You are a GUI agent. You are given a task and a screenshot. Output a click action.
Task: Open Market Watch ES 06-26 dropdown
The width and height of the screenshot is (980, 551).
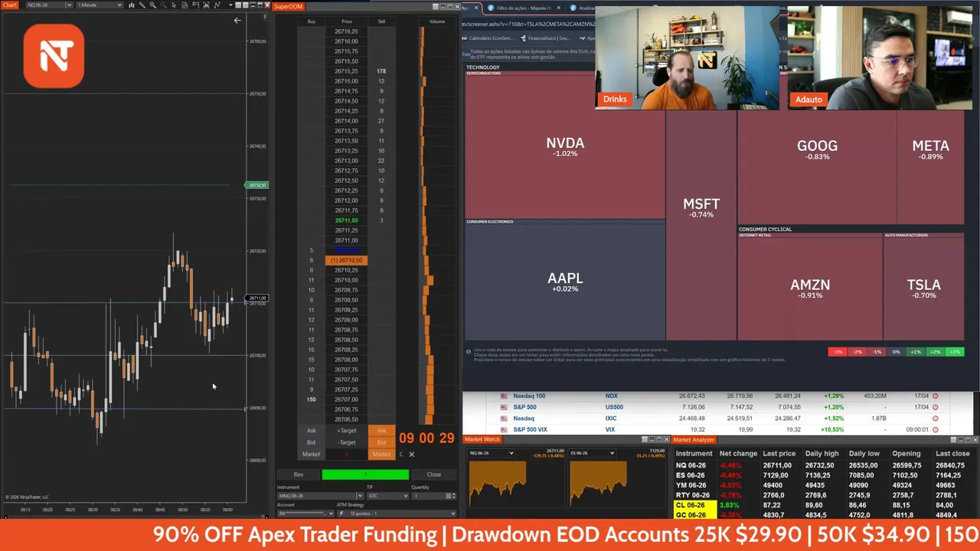pos(612,453)
